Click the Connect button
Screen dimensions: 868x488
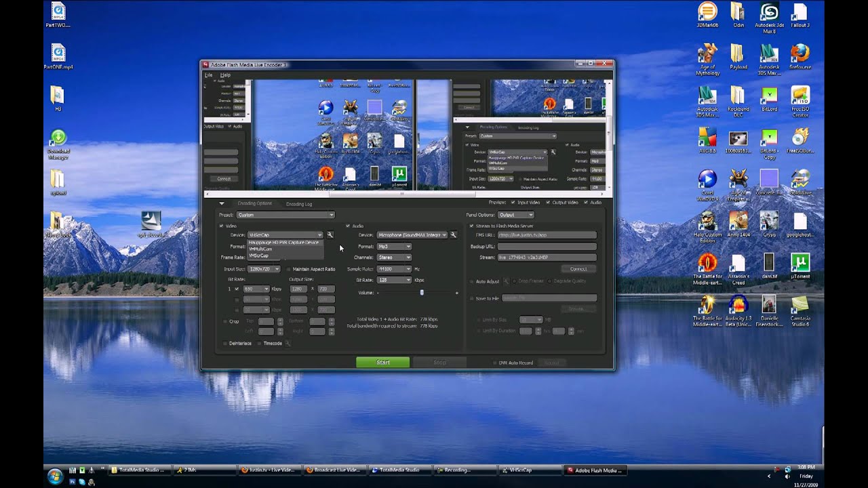coord(578,269)
